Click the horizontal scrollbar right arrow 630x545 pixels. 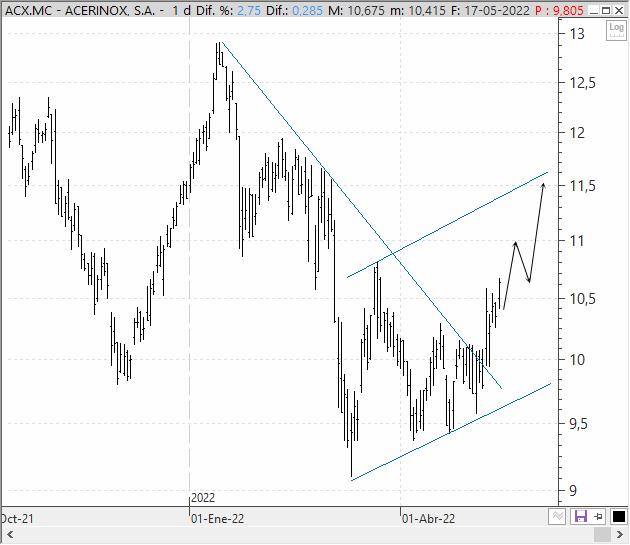click(619, 535)
